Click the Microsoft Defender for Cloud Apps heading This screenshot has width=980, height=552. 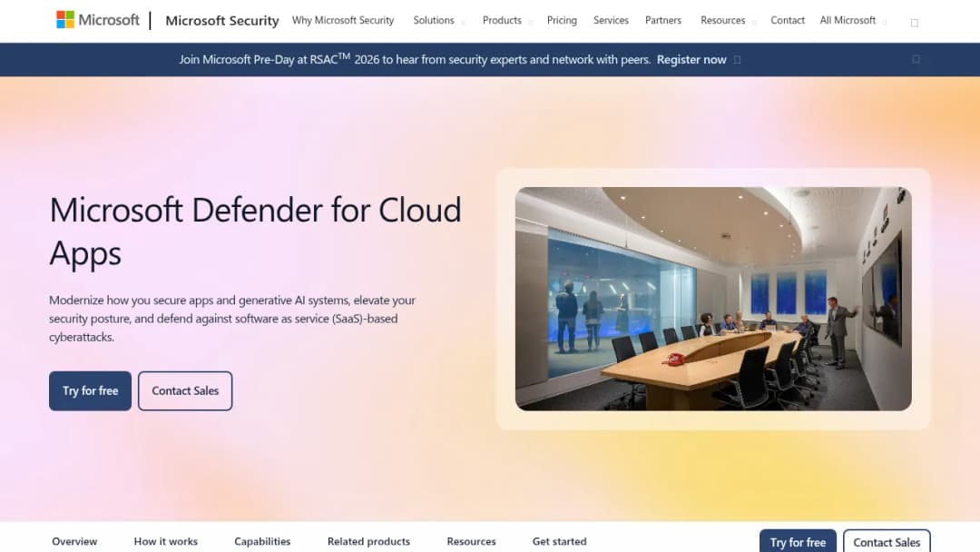point(255,232)
